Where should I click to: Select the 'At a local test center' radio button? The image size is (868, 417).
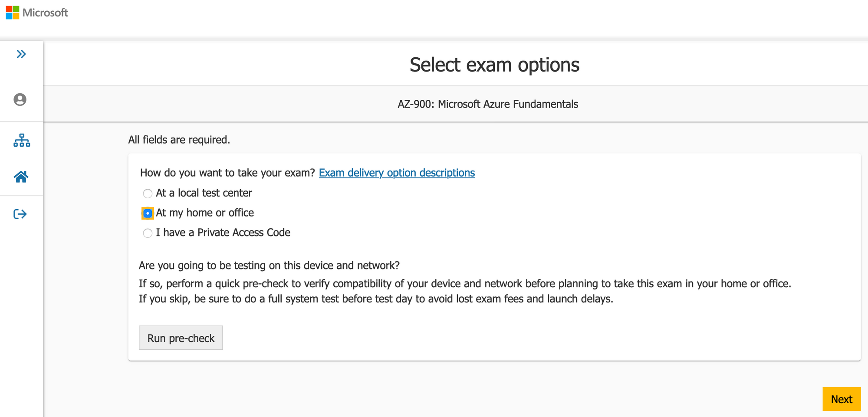point(148,194)
